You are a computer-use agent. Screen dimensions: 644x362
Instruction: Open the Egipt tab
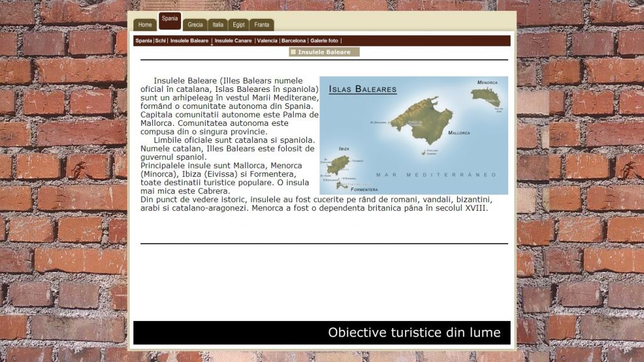[x=238, y=25]
